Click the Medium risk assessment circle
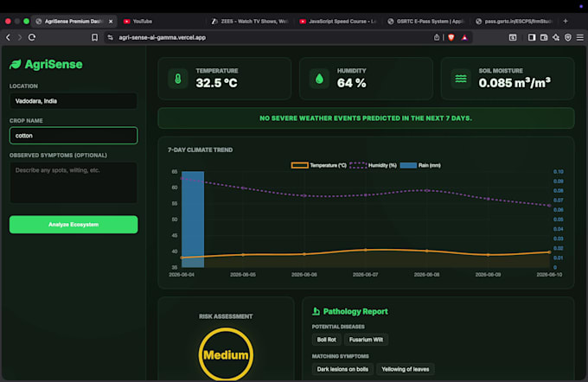The image size is (588, 382). [x=226, y=354]
